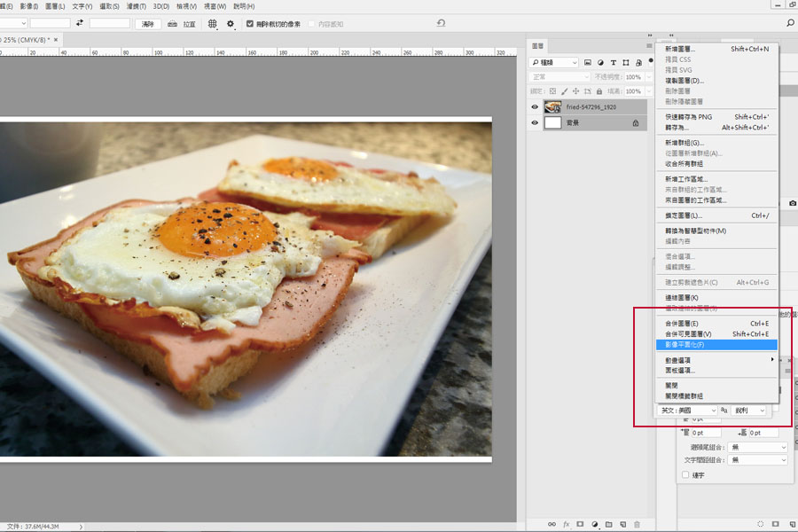798x532 pixels.
Task: Filter layers by smart object icon
Action: [x=638, y=62]
